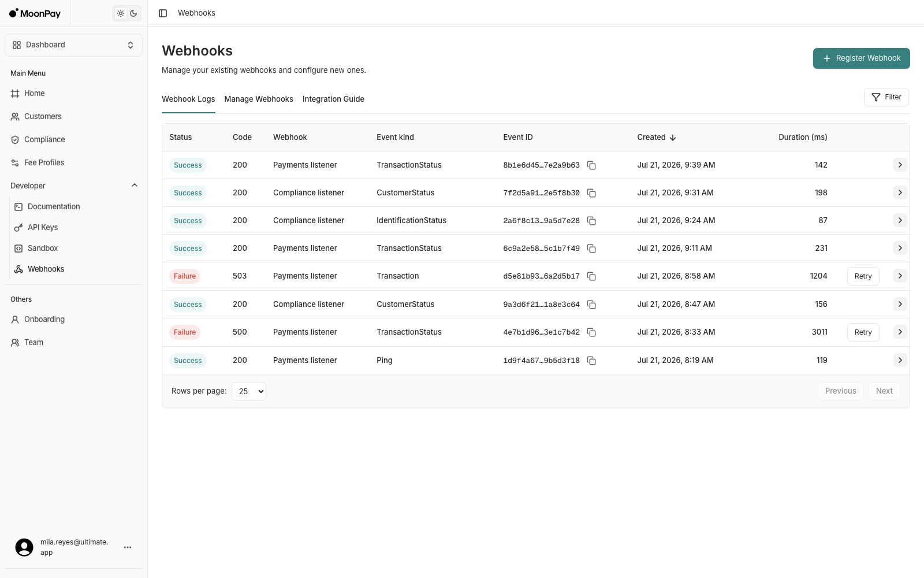Open Documentation under Developer

click(76, 207)
